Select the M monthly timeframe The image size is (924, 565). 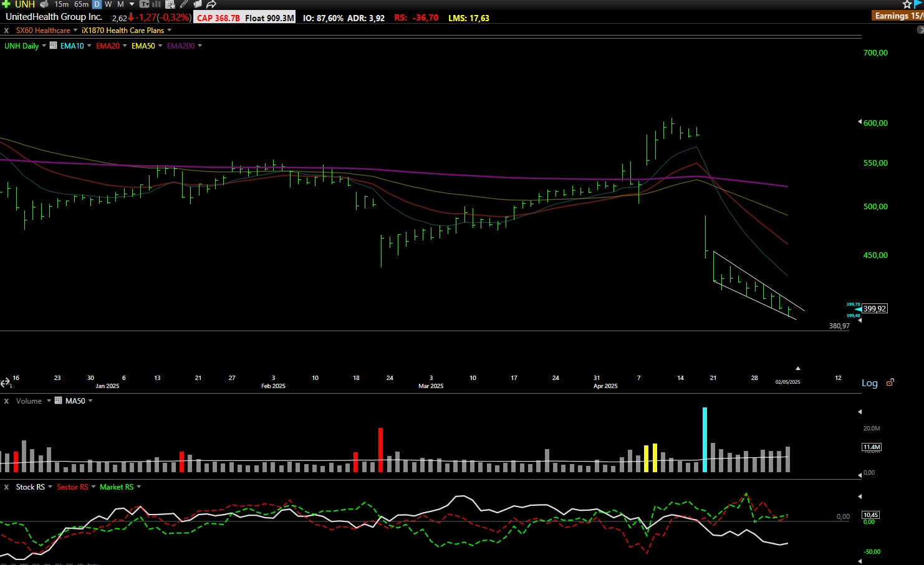[120, 4]
